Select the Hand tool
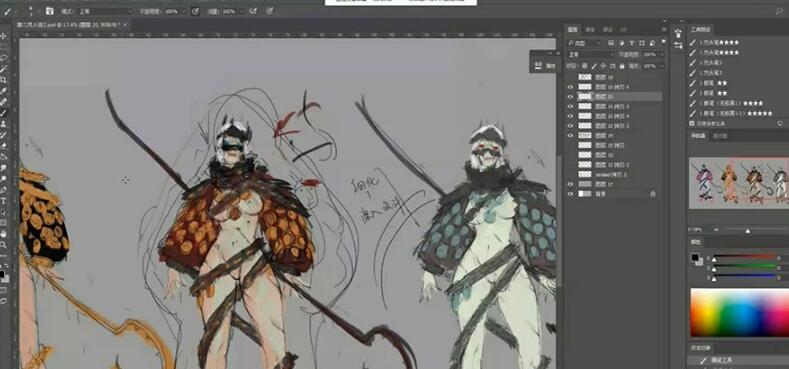 [4, 234]
